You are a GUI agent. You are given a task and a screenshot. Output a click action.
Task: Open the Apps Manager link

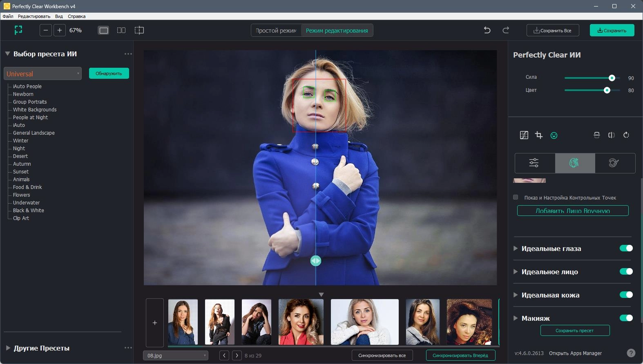click(575, 353)
